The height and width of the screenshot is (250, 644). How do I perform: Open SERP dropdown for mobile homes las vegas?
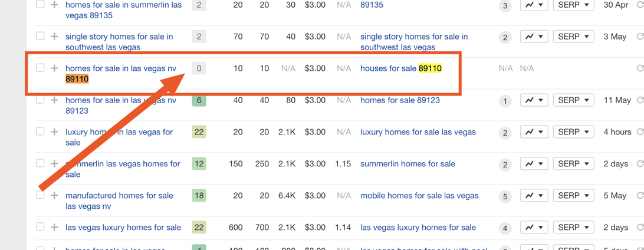pos(574,195)
